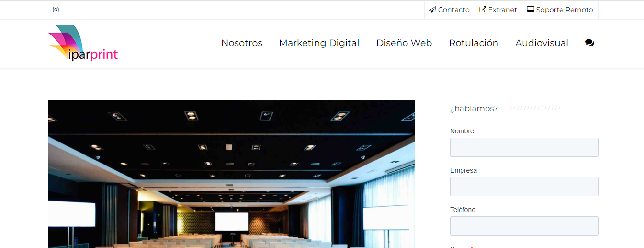Click the Nombre field label
This screenshot has width=644, height=248.
click(x=462, y=131)
